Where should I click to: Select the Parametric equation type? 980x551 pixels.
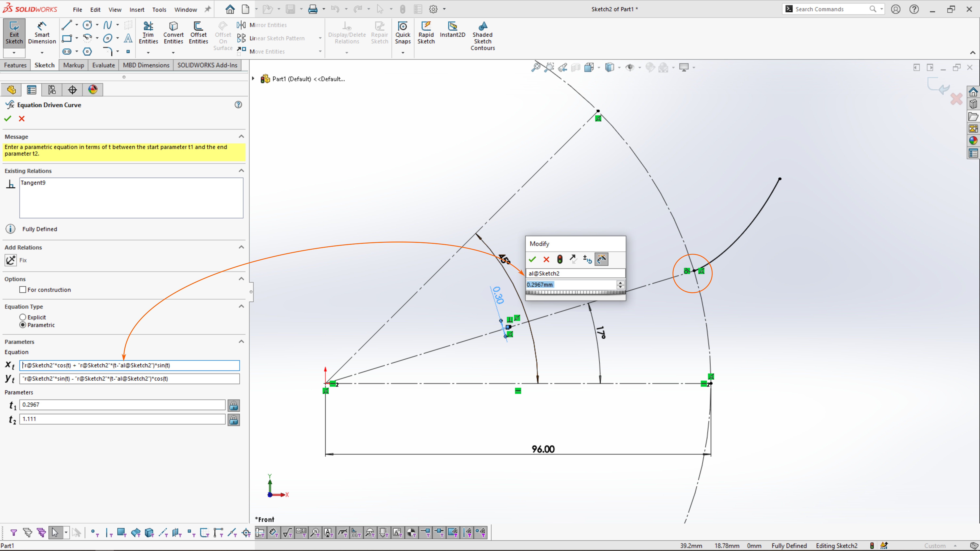click(x=23, y=325)
